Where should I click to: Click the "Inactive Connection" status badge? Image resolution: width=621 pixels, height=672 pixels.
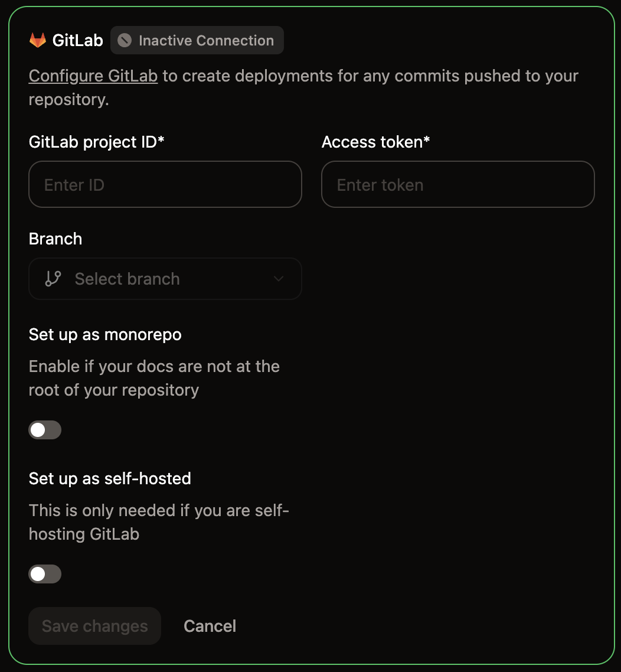coord(197,40)
